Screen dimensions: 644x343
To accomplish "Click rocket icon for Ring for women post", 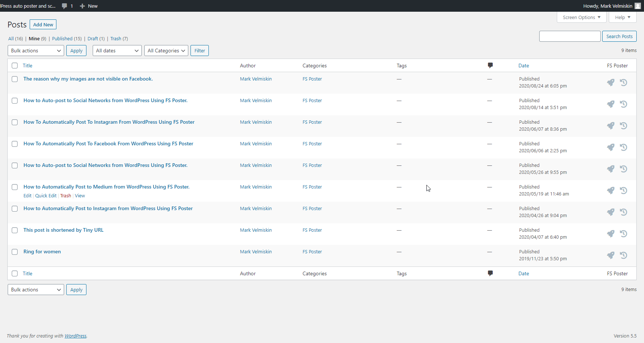I will (611, 255).
